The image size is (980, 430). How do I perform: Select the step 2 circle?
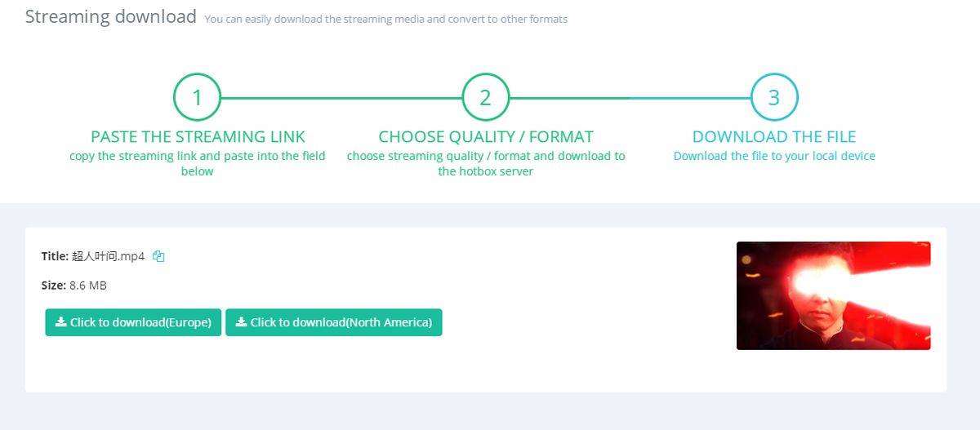pos(486,98)
